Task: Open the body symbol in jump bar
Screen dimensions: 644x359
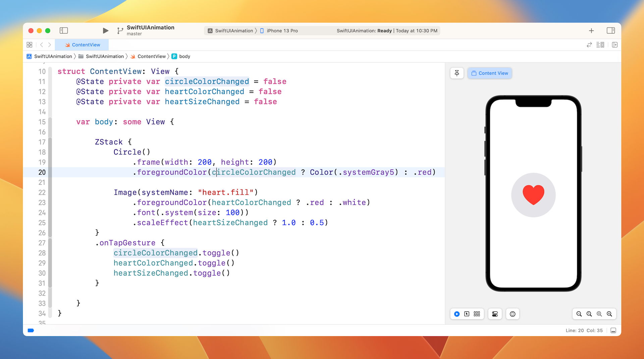Action: point(184,56)
